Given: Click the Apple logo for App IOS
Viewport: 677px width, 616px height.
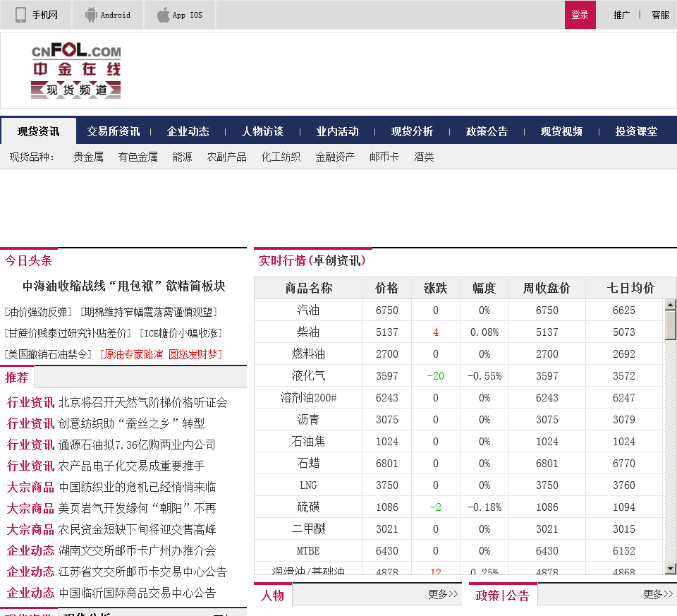Looking at the screenshot, I should coord(163,15).
